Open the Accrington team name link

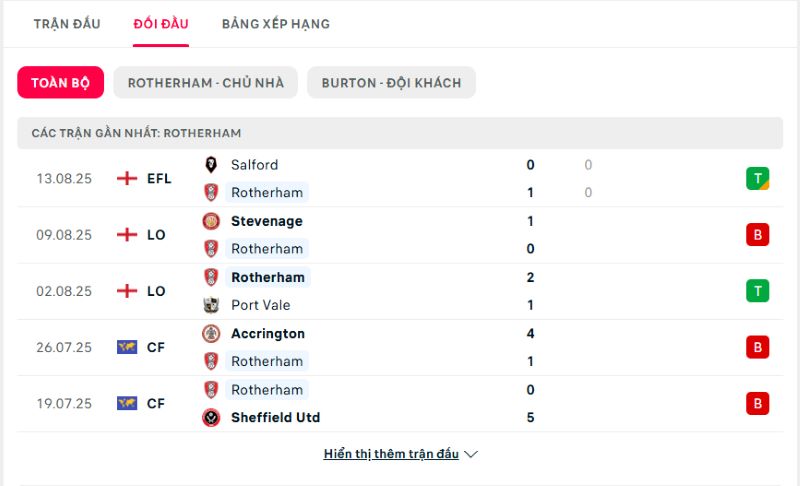268,334
